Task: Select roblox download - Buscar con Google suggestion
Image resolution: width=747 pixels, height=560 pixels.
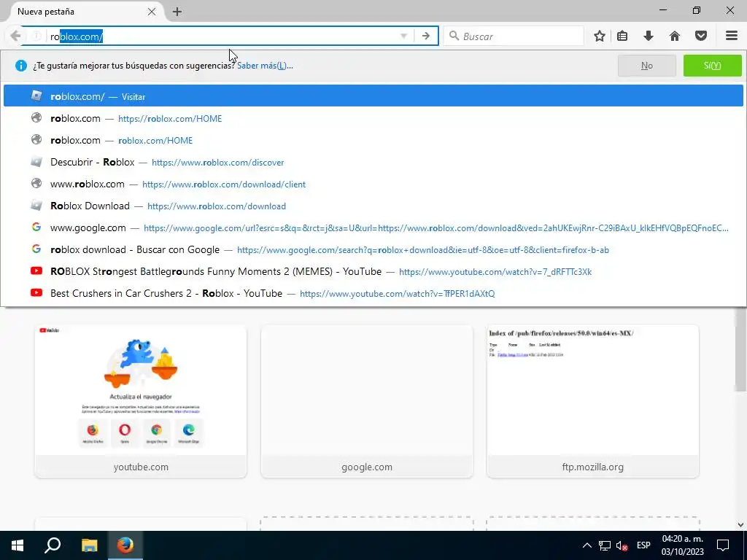Action: click(x=373, y=249)
